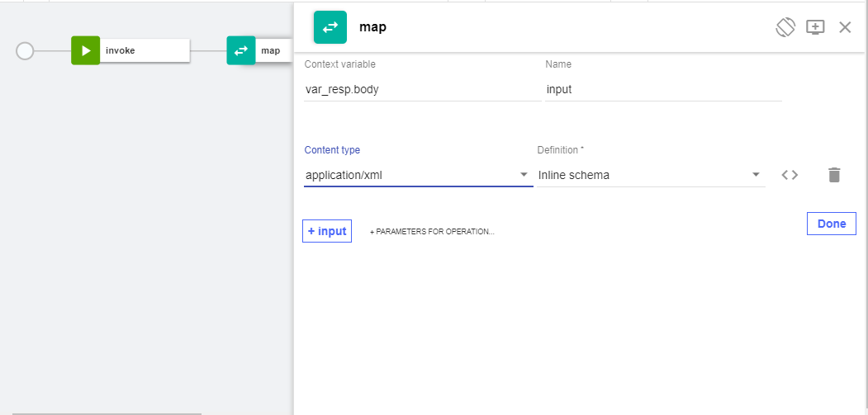Click the start circle node on canvas
Image resolution: width=868 pixels, height=415 pixels.
26,51
